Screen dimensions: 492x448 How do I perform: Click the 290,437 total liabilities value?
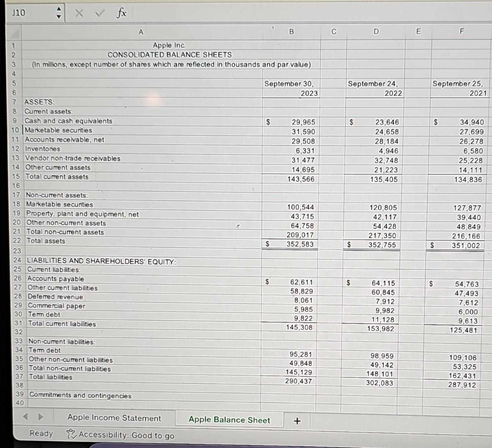pyautogui.click(x=298, y=381)
